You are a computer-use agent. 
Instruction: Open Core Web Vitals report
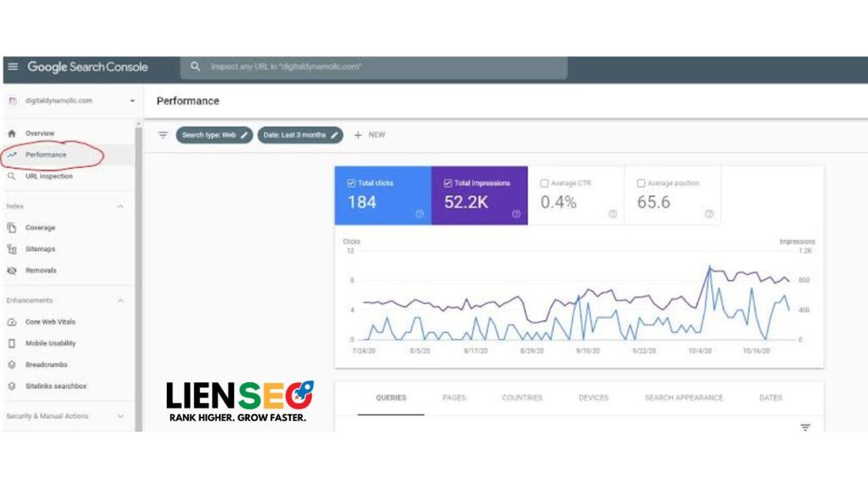pyautogui.click(x=50, y=322)
